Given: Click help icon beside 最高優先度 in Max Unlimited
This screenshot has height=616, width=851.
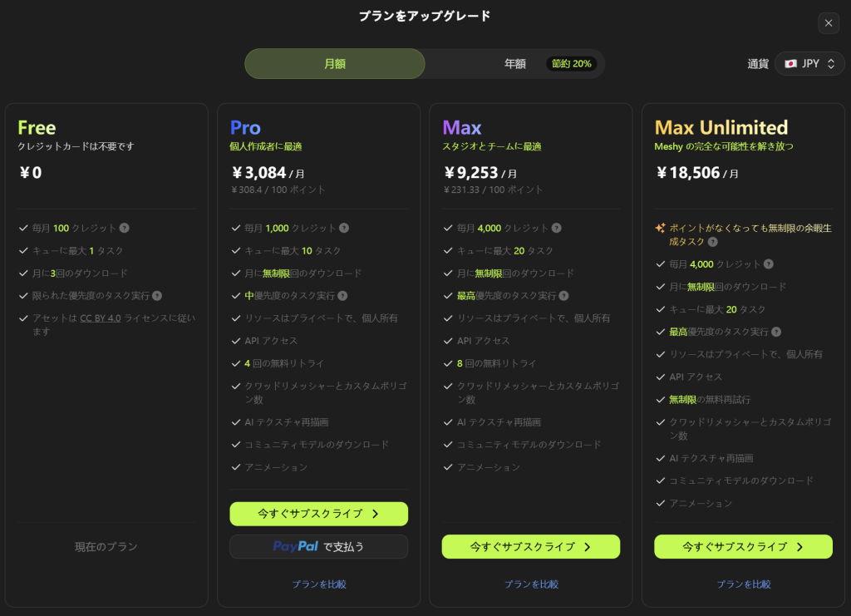Looking at the screenshot, I should pos(776,332).
